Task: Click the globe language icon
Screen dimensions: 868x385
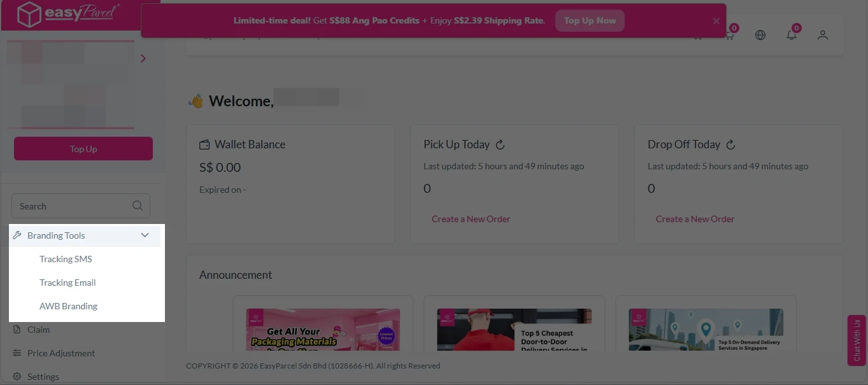Action: coord(760,35)
